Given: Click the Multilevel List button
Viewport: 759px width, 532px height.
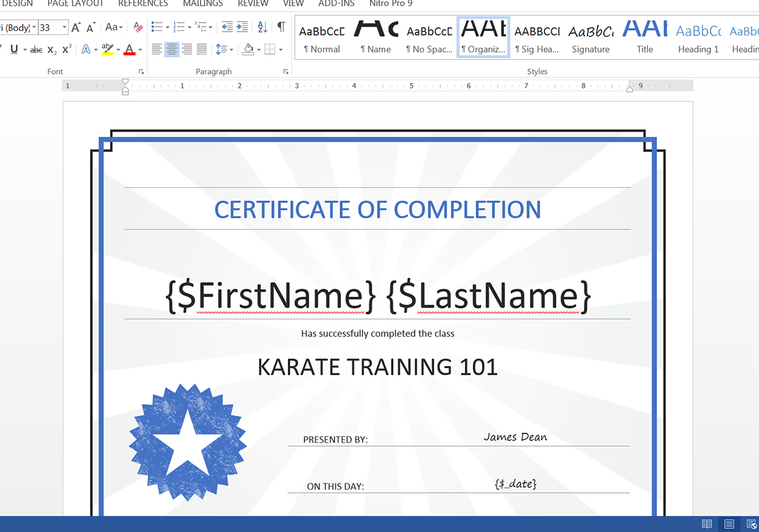Looking at the screenshot, I should pos(201,27).
